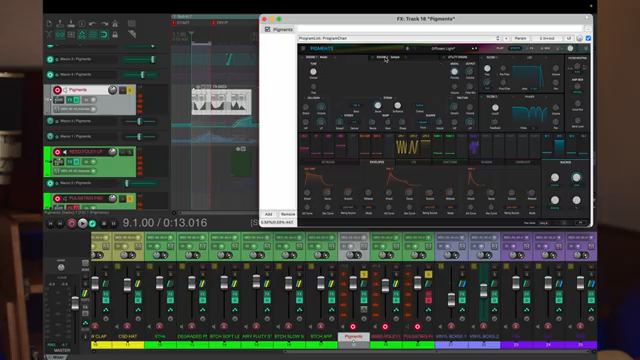The height and width of the screenshot is (360, 640).
Task: Toggle the FX bypass checkbox at window top-right
Action: pyautogui.click(x=588, y=38)
